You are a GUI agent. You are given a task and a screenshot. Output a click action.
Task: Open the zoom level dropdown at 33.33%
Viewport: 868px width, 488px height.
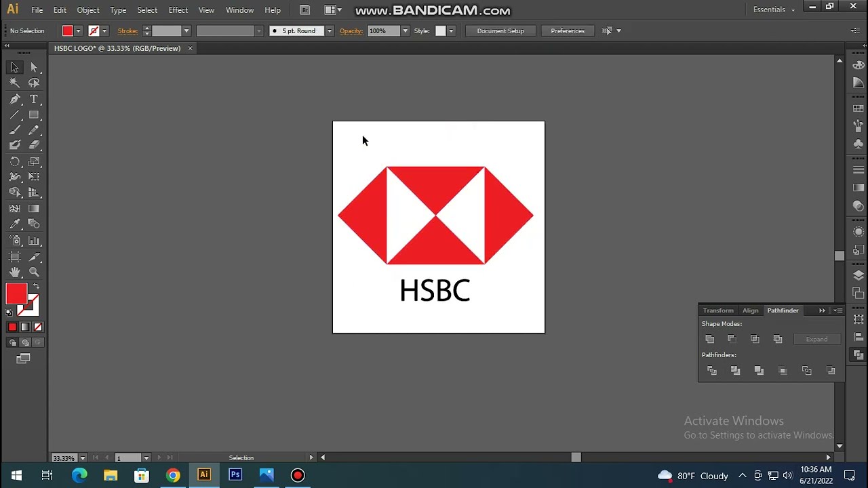[81, 458]
